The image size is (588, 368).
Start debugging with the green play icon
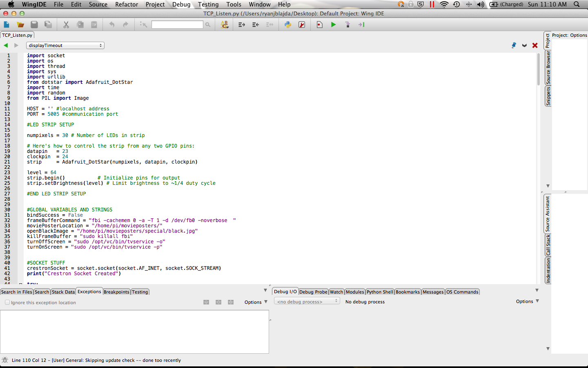(334, 25)
